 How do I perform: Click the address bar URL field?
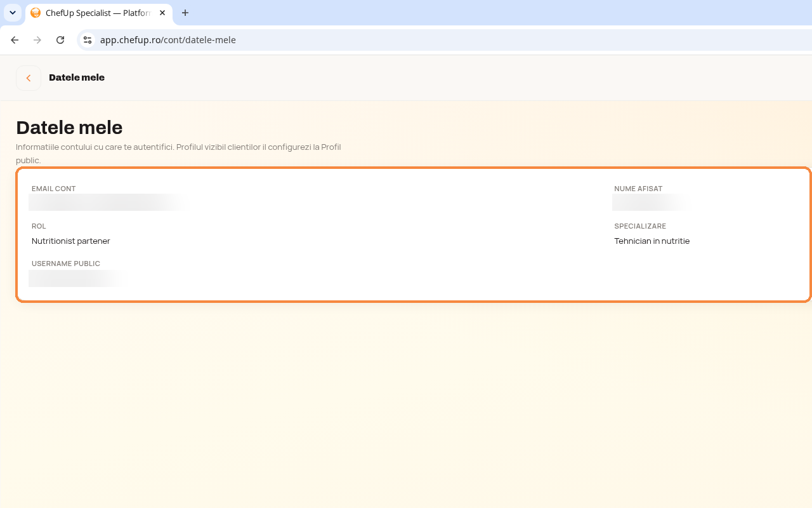coord(444,40)
